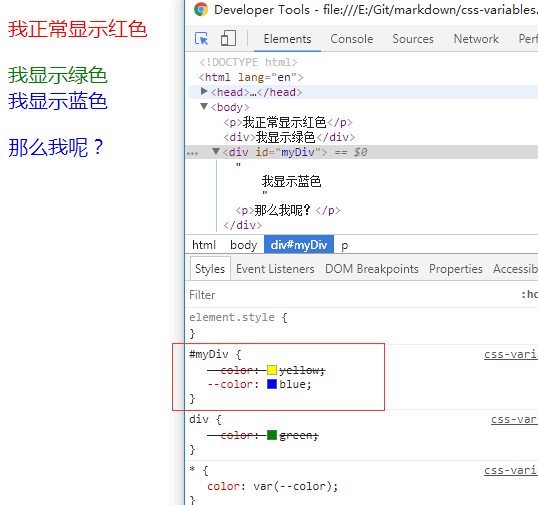The image size is (538, 505).
Task: Select the Styles pane tab
Action: (x=210, y=269)
